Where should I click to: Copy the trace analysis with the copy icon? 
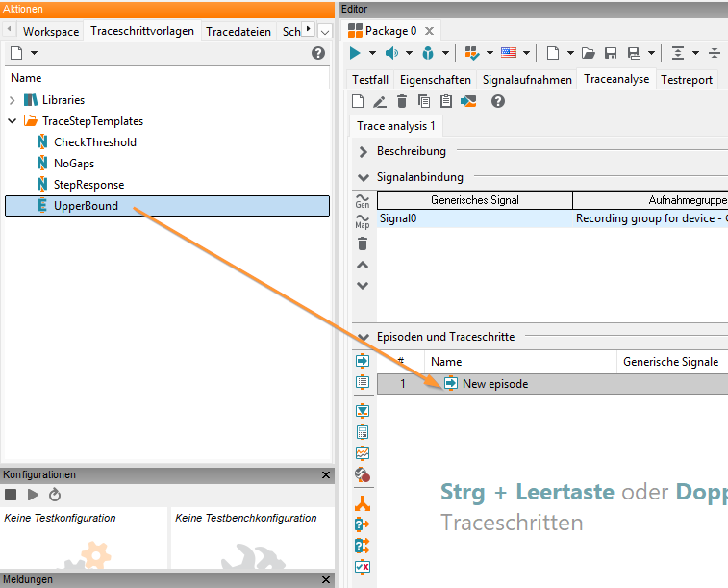[x=424, y=101]
